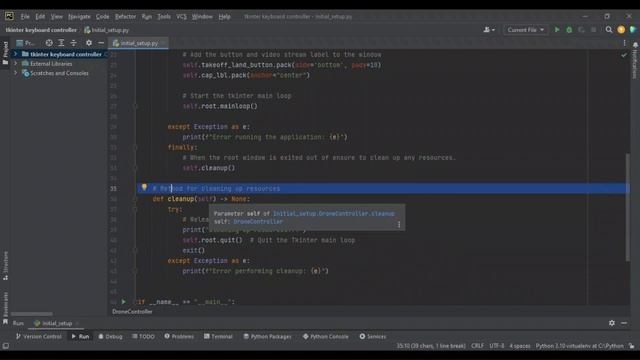Open the VCS menu

point(181,17)
